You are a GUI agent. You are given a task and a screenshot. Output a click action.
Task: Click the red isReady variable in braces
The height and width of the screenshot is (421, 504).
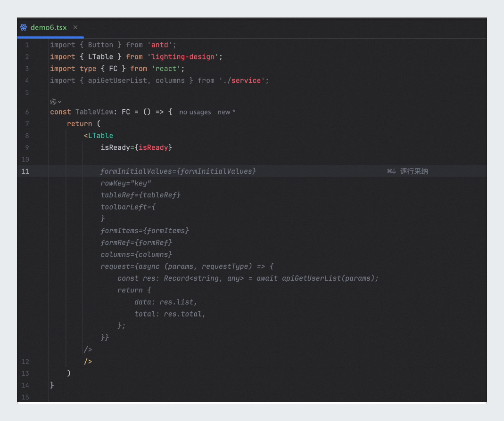(x=153, y=148)
